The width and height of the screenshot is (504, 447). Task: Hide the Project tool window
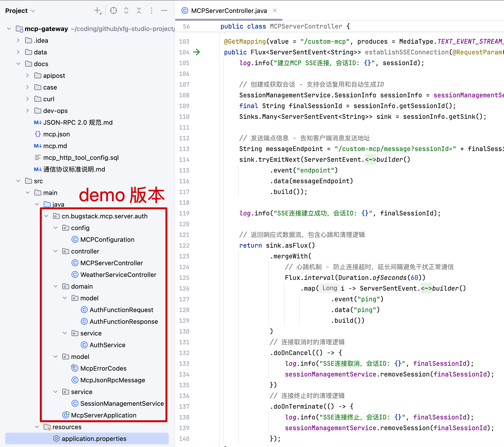[x=164, y=10]
